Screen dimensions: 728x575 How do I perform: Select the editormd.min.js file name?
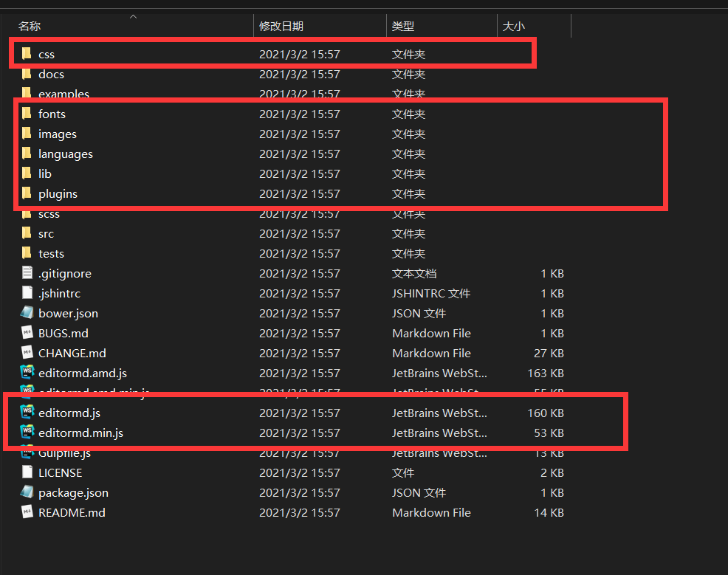pos(80,433)
